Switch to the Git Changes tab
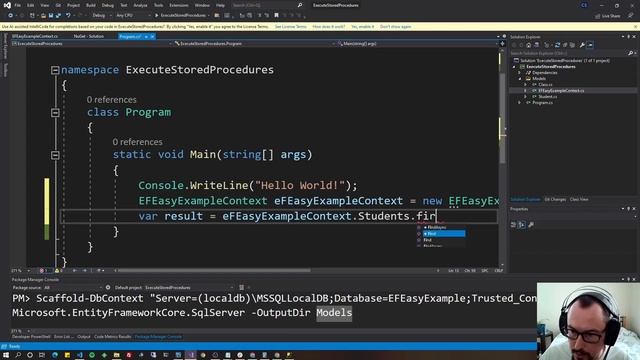Screen dimensions: 640x360 (x=555, y=199)
